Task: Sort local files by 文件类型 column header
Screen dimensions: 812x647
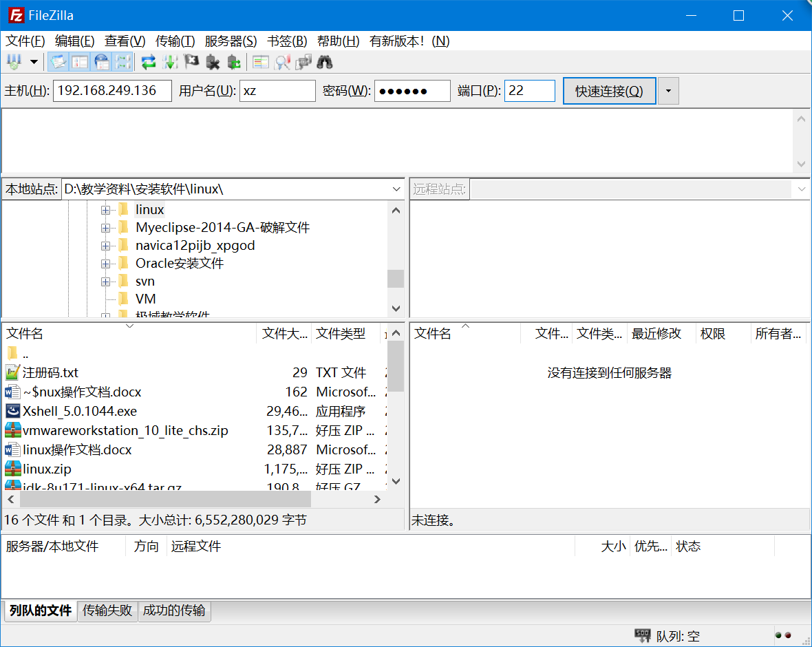Action: pyautogui.click(x=345, y=333)
